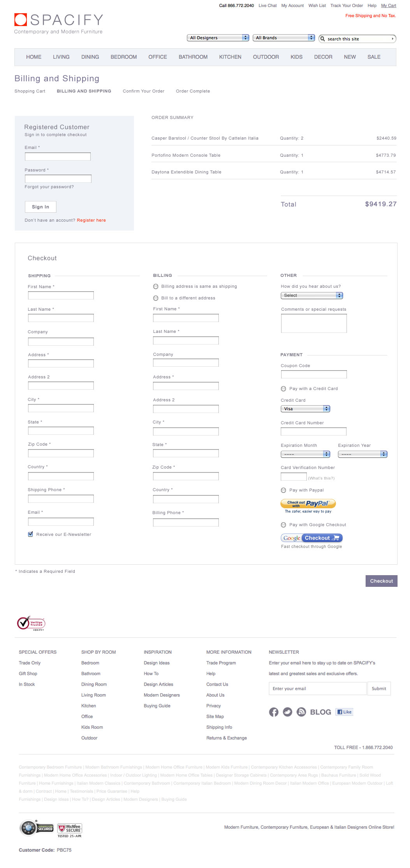Uncheck Receive our E-Newsletter checkbox

[x=30, y=534]
